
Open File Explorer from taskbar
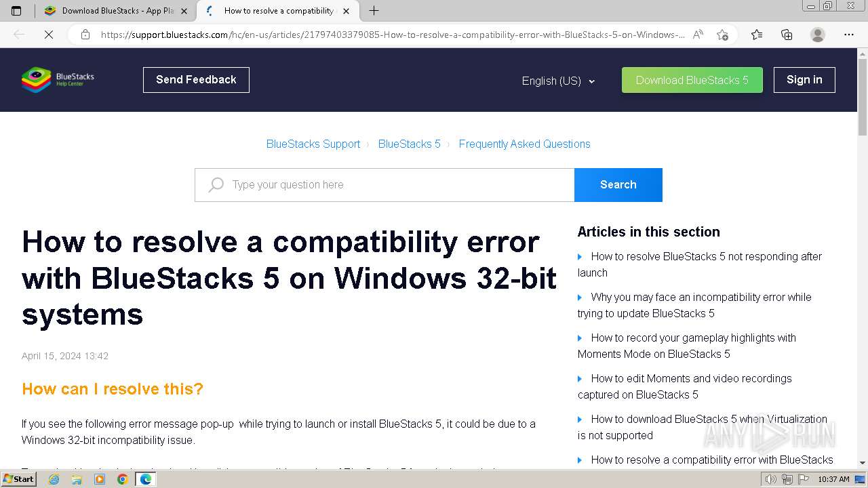pos(77,479)
